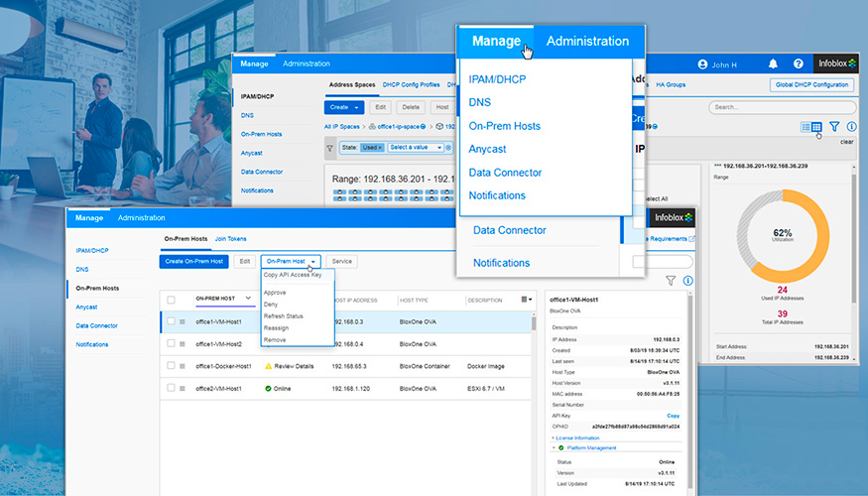868x496 pixels.
Task: Click Administration in the enlarged callout menu
Action: pos(587,41)
